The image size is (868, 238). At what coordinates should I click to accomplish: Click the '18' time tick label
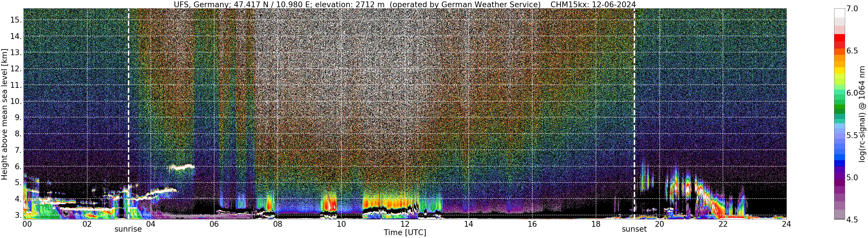pos(596,224)
